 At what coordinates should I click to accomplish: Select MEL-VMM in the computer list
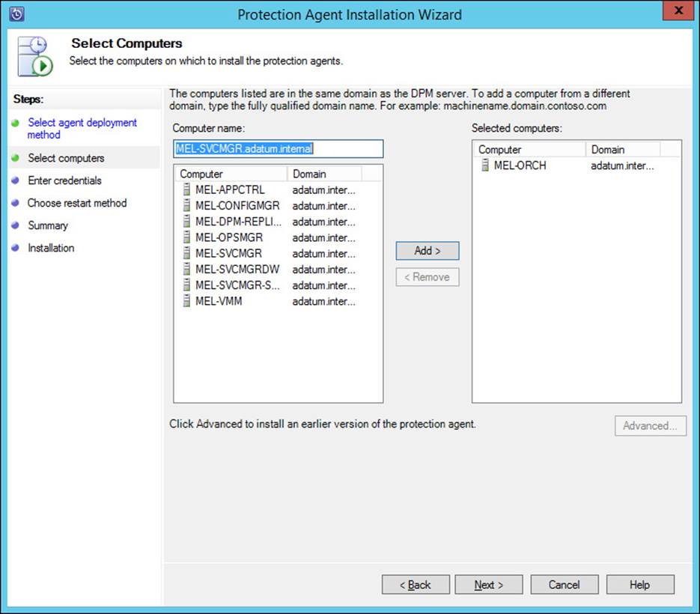coord(219,302)
